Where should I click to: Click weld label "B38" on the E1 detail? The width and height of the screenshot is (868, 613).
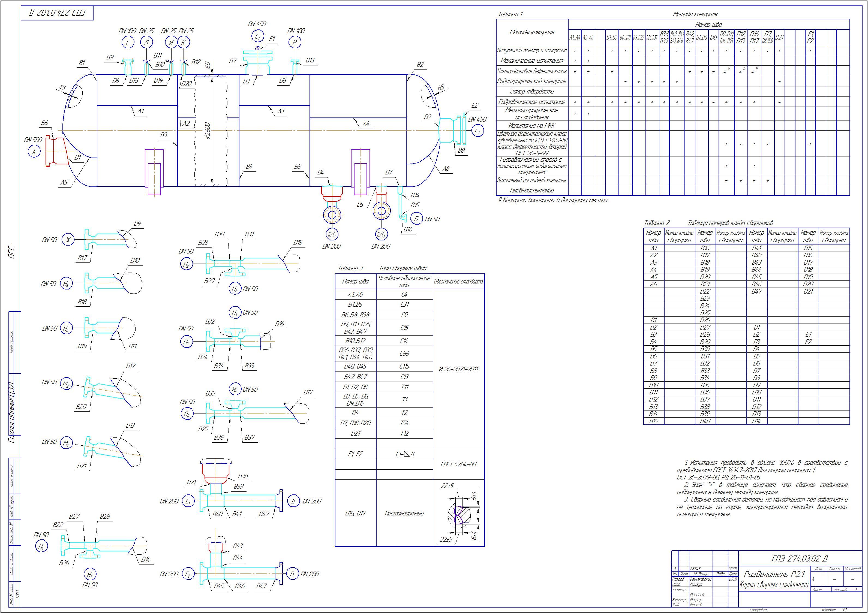[x=243, y=476]
